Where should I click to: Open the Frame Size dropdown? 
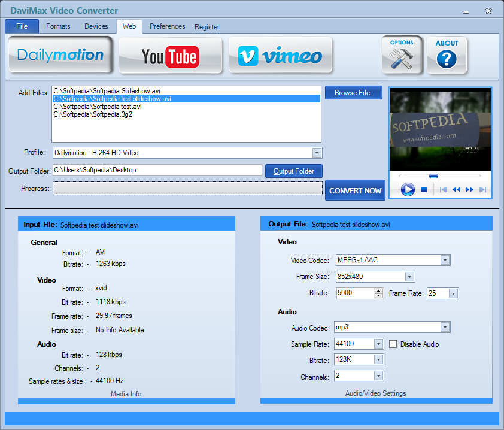tap(409, 277)
